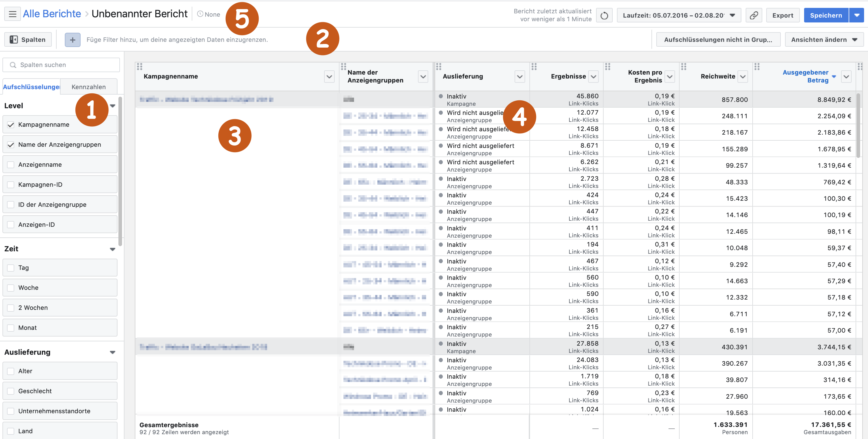This screenshot has height=439, width=868.
Task: Check the Monat checkbox
Action: click(x=11, y=328)
